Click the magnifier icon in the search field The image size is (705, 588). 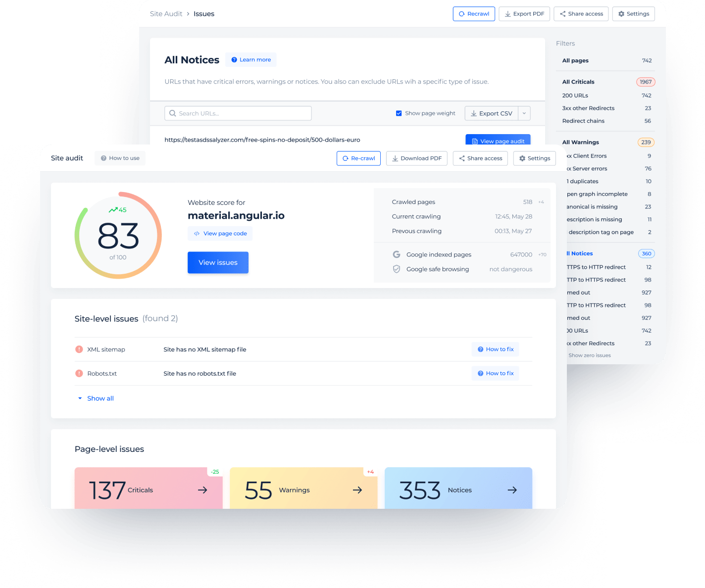[173, 113]
